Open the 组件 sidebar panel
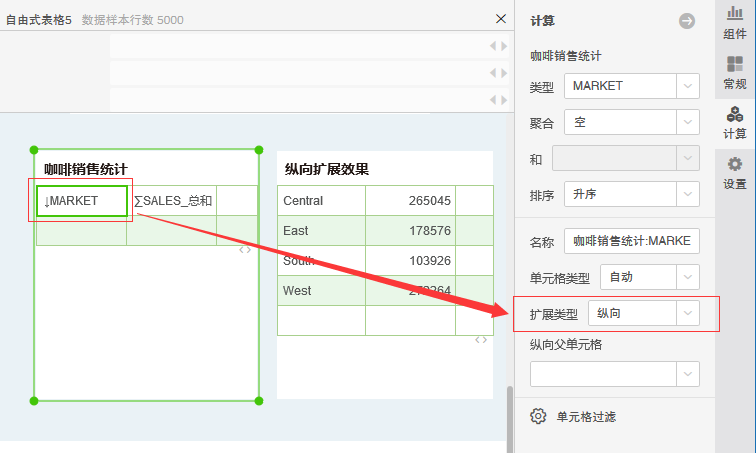 (735, 22)
